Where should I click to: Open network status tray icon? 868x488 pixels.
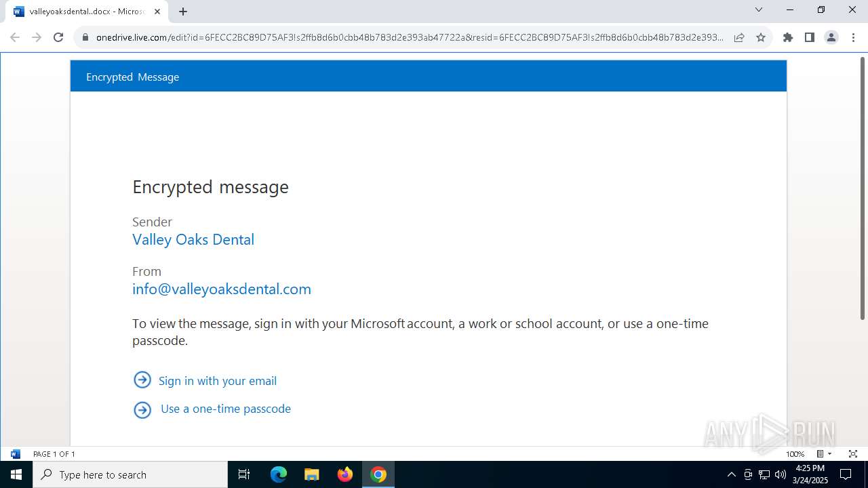(x=764, y=474)
